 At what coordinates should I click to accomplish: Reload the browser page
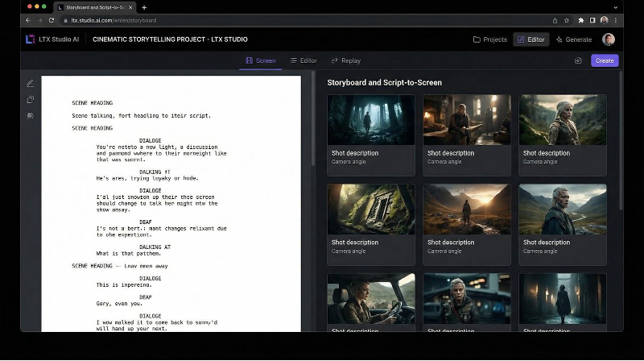pos(52,20)
